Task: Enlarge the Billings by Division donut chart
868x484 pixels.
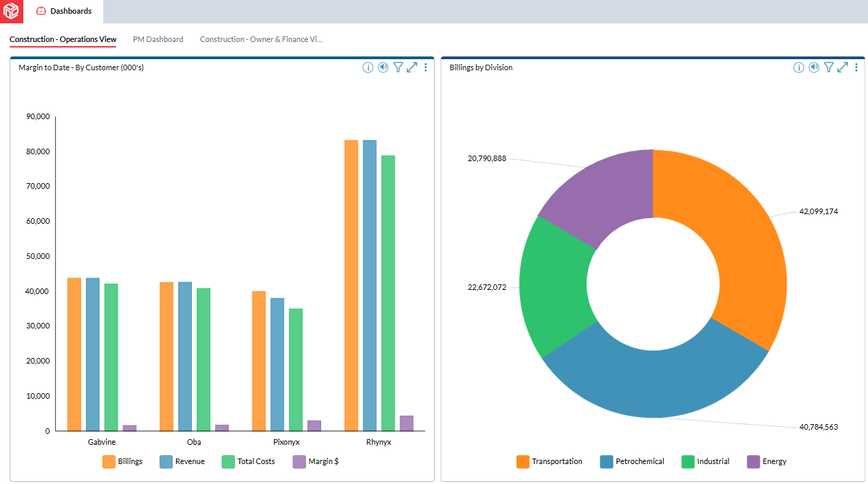Action: 843,67
